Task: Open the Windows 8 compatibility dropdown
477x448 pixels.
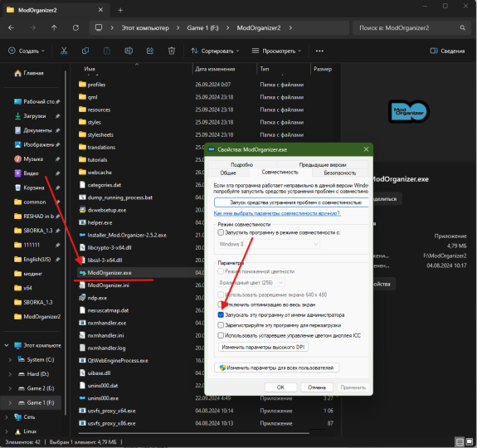Action: tap(269, 244)
